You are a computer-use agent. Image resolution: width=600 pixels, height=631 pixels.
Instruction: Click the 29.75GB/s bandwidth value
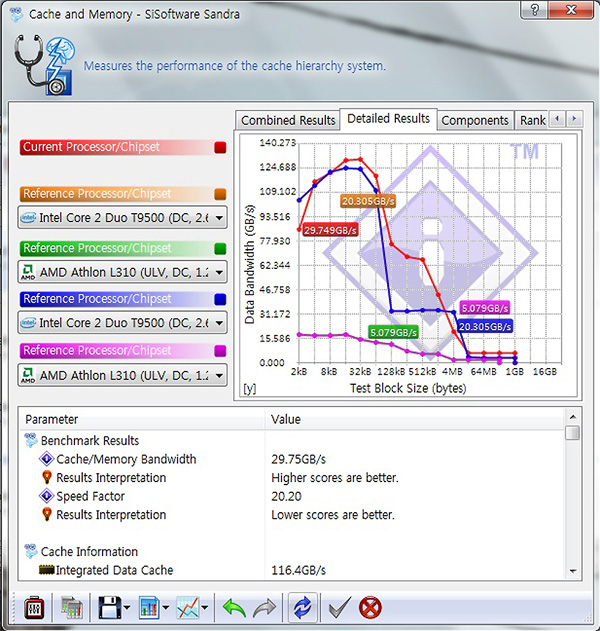(299, 459)
